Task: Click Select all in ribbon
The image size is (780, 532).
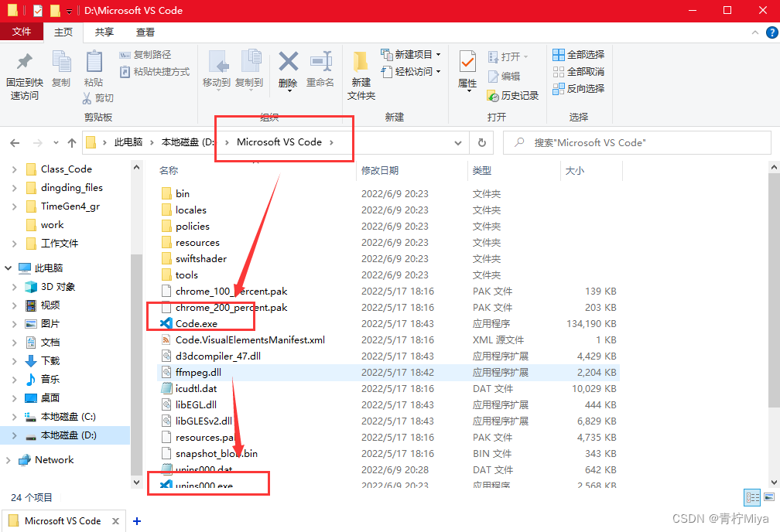Action: click(579, 55)
